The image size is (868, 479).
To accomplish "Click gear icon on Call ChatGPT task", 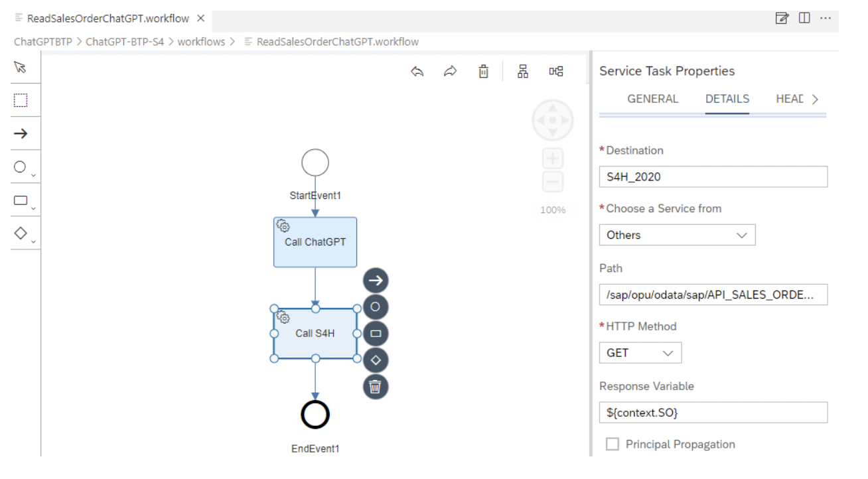I will [282, 226].
